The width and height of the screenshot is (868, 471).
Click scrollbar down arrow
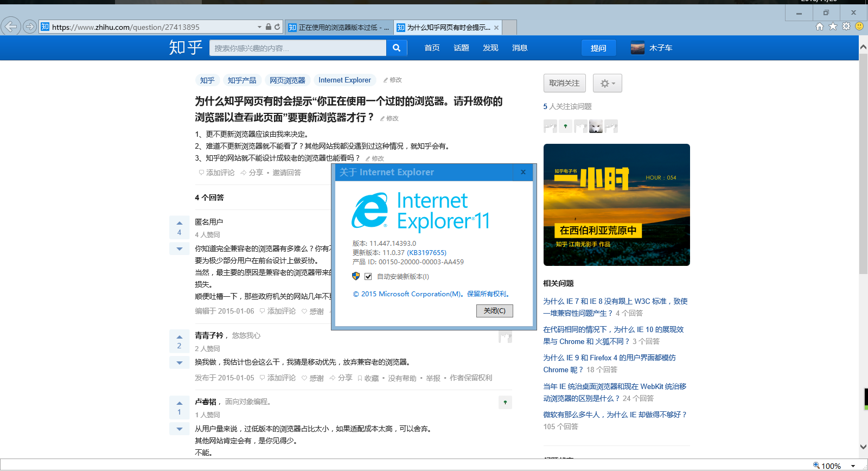click(x=863, y=447)
